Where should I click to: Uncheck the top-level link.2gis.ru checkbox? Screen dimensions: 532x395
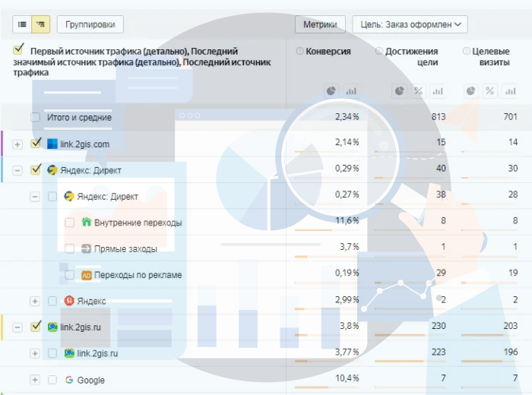(x=36, y=326)
